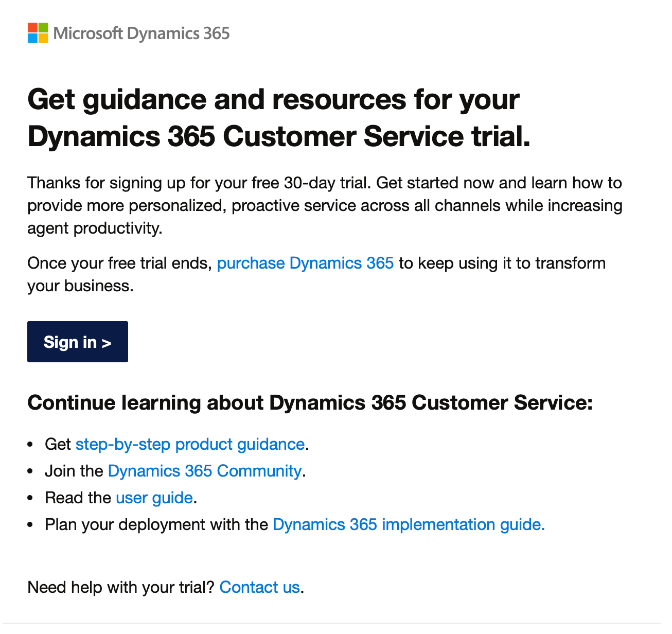The width and height of the screenshot is (672, 634).
Task: Open the user guide link
Action: (154, 498)
